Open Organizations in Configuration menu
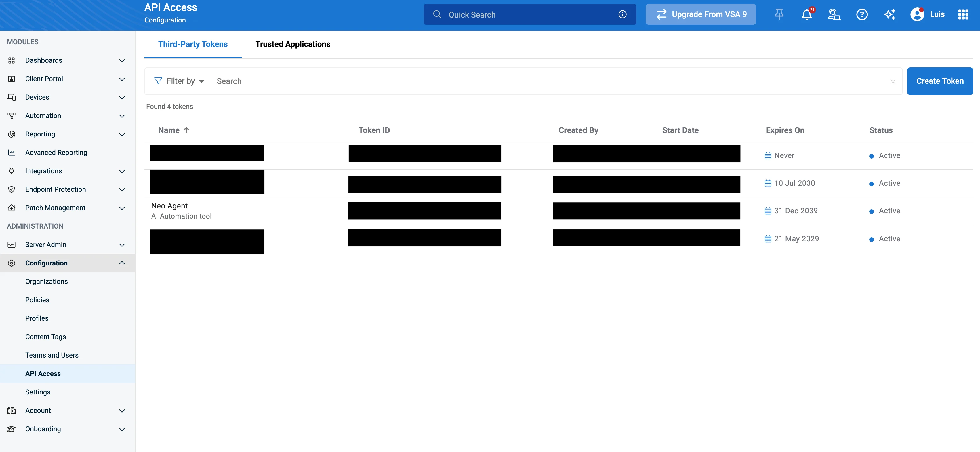 (46, 281)
